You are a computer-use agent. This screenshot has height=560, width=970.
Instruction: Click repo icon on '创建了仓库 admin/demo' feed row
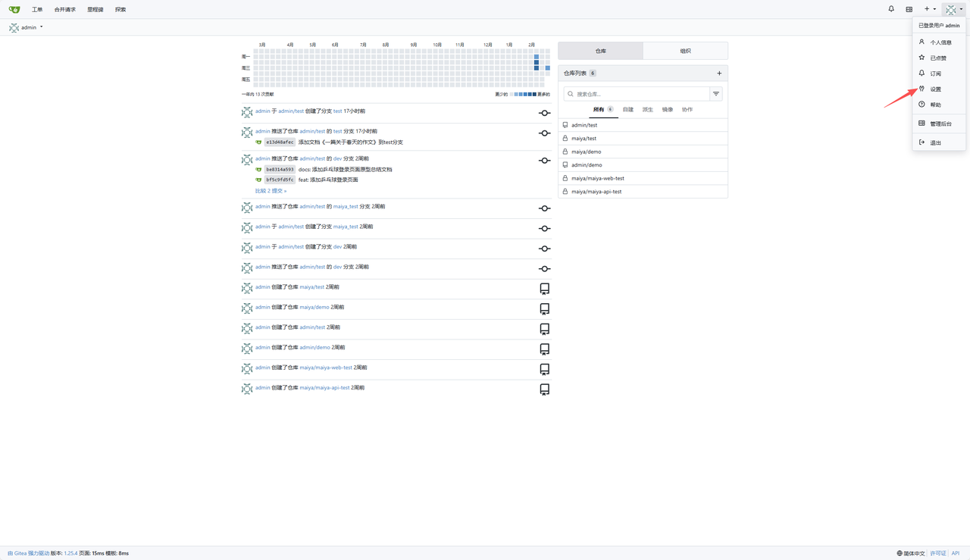[544, 349]
